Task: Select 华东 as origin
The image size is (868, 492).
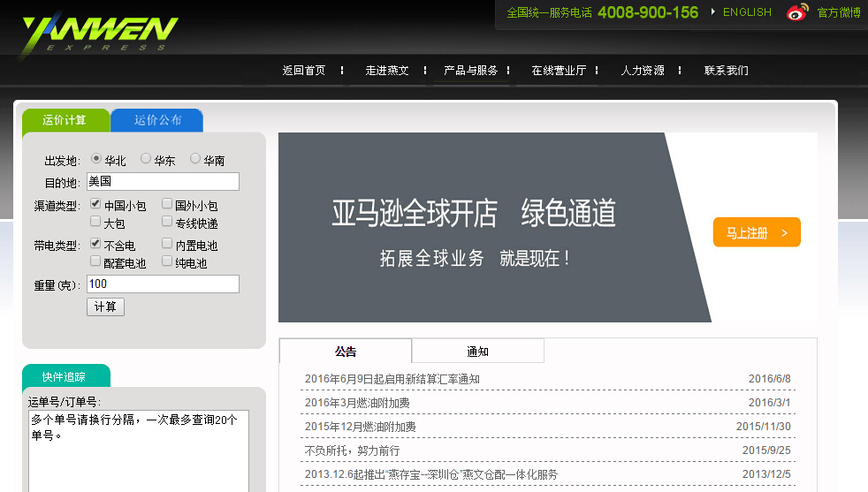Action: click(x=146, y=159)
